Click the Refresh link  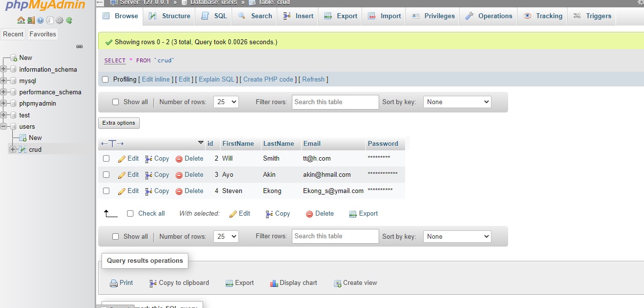[x=313, y=79]
